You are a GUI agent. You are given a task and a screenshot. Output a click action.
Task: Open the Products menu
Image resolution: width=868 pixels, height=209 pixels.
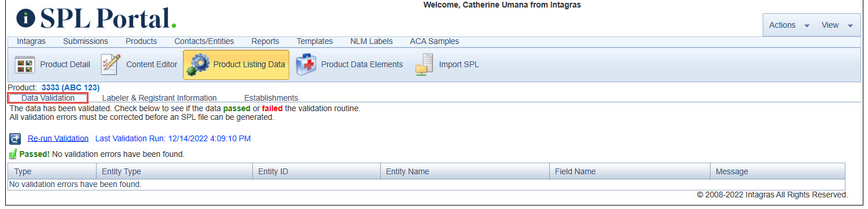click(x=141, y=41)
